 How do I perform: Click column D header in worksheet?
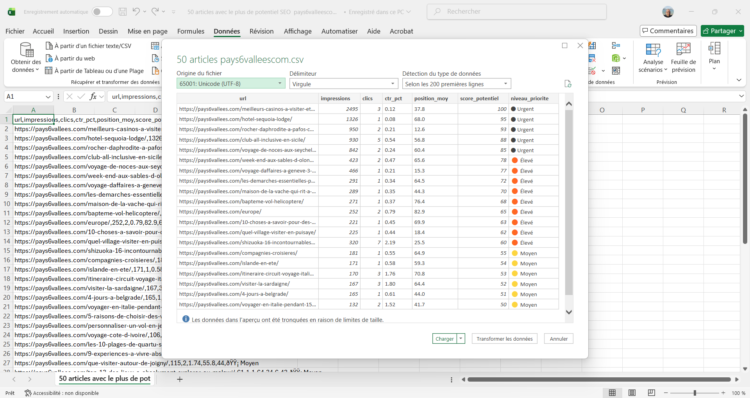(155, 110)
